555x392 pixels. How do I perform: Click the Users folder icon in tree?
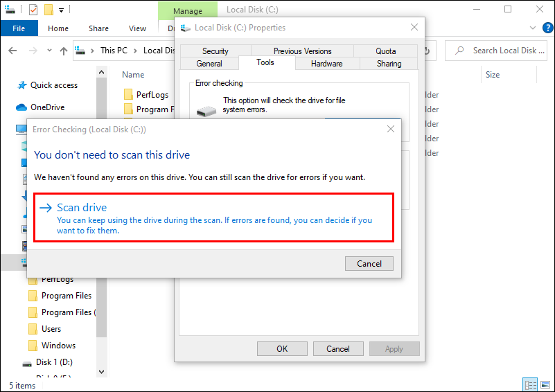click(33, 329)
